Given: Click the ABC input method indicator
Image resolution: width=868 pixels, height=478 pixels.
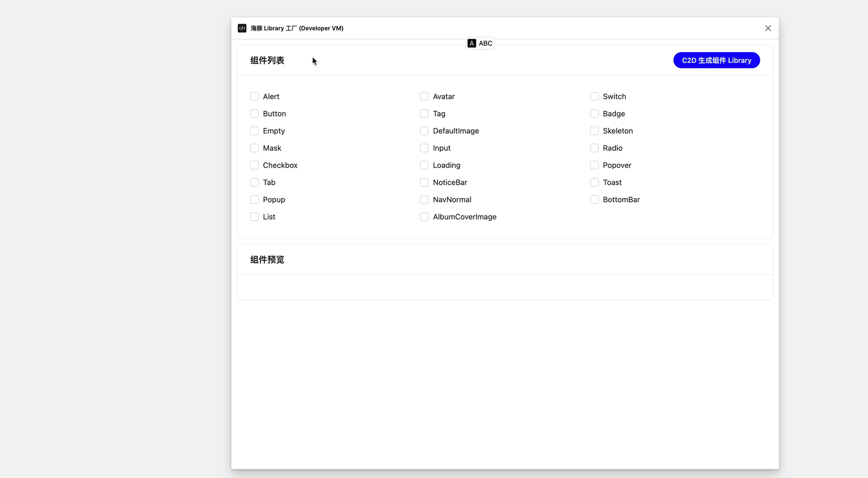Looking at the screenshot, I should (480, 44).
